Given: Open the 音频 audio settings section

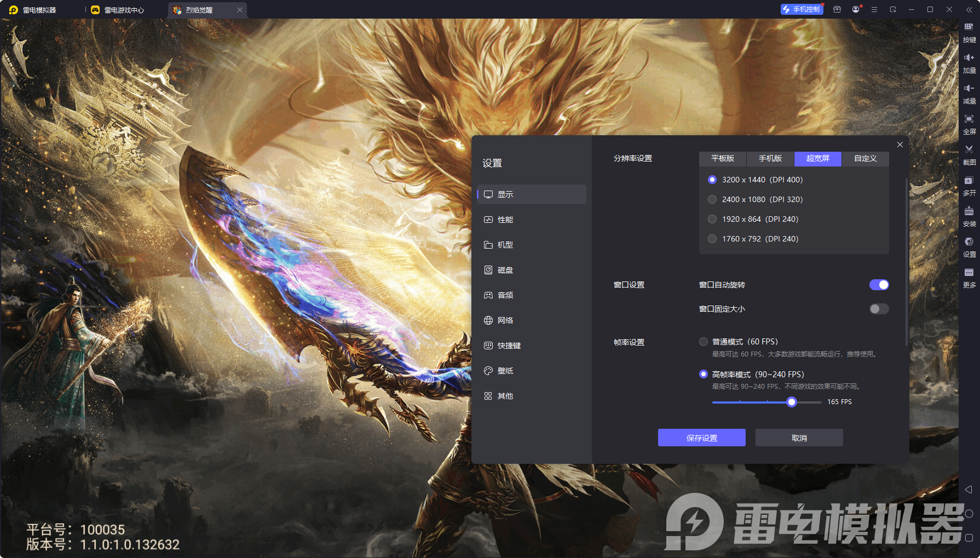Looking at the screenshot, I should point(532,295).
